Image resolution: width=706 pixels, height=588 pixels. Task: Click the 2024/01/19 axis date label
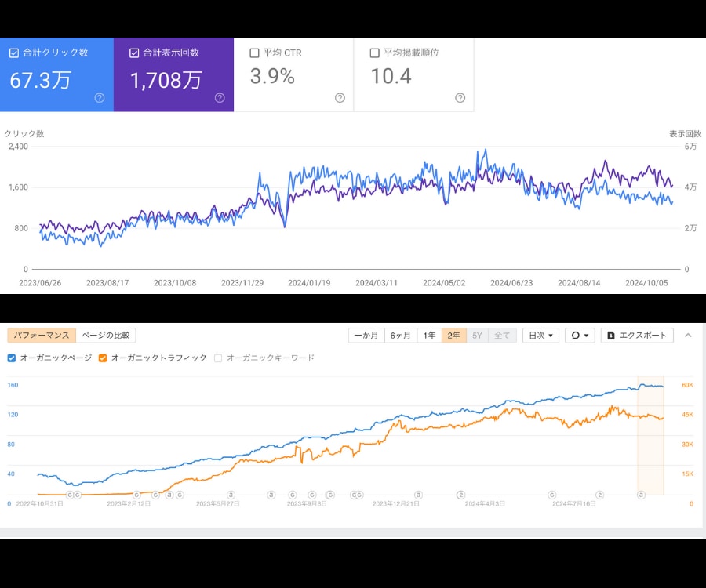[x=309, y=283]
